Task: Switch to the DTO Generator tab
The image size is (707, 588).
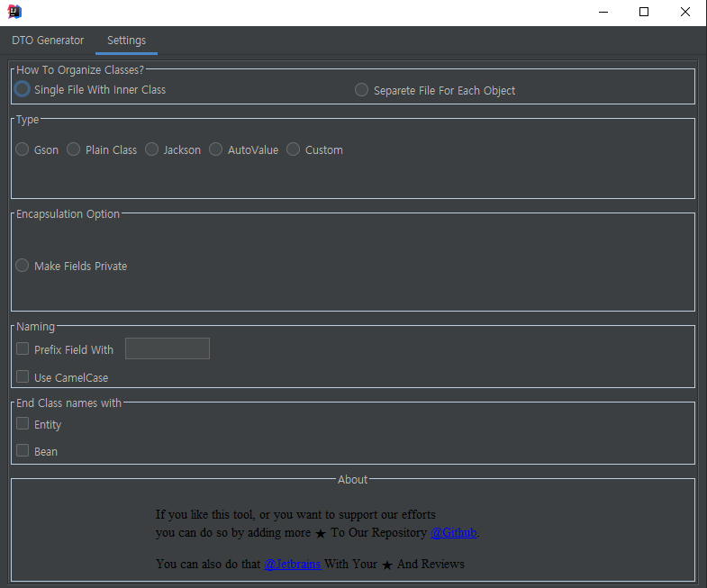Action: point(48,41)
